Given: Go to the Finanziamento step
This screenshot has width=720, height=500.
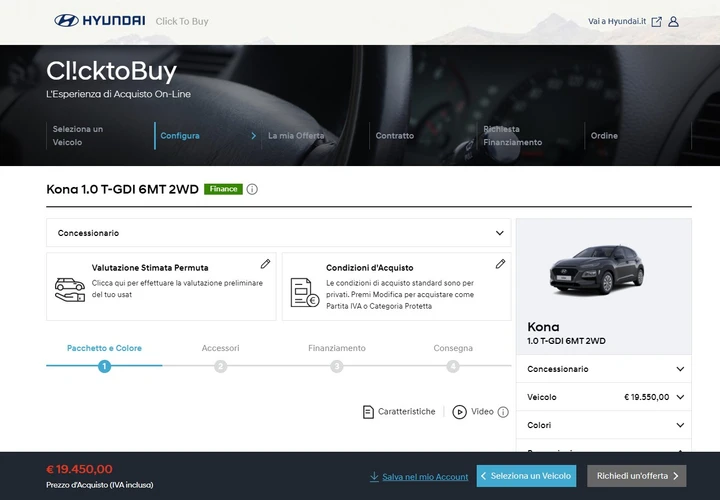Looking at the screenshot, I should (x=337, y=348).
